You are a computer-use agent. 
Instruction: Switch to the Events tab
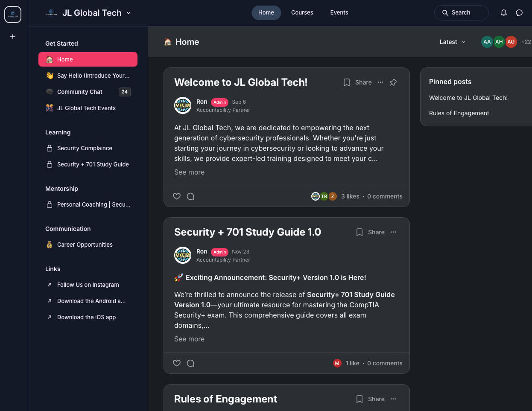(x=339, y=13)
